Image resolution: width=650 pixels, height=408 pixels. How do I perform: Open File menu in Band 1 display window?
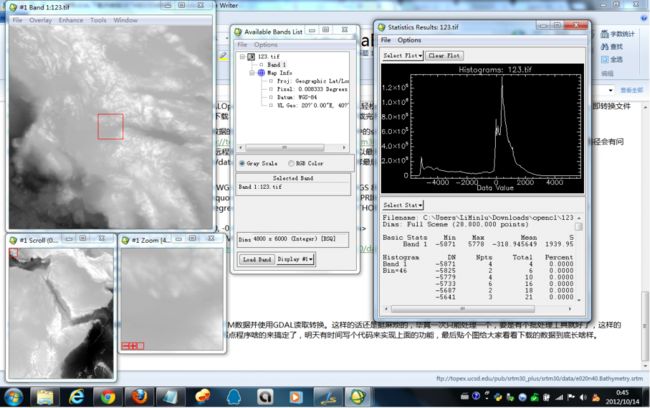click(x=17, y=20)
